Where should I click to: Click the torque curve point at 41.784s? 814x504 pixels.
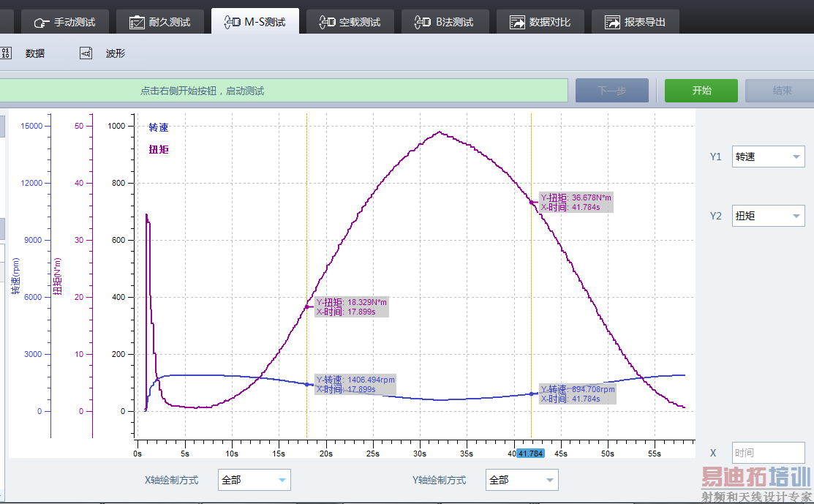pos(531,203)
